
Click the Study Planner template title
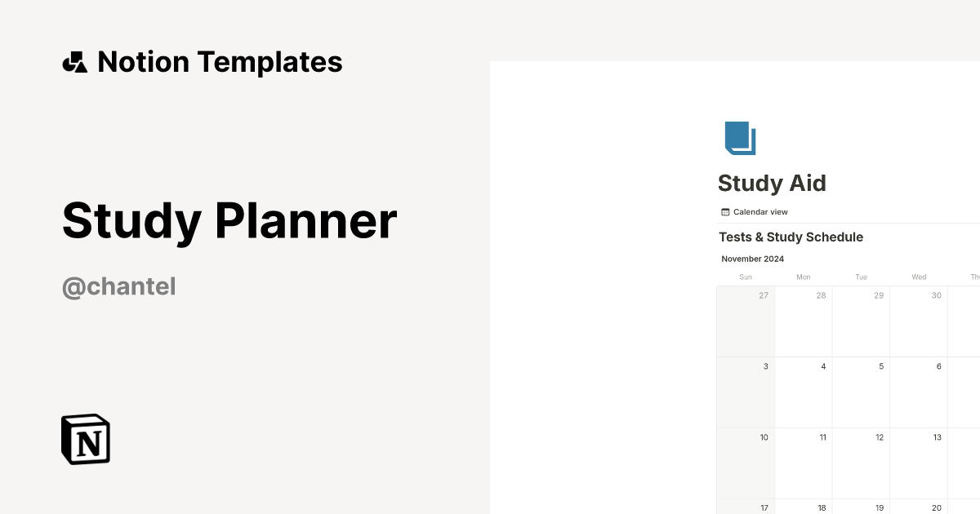tap(229, 220)
